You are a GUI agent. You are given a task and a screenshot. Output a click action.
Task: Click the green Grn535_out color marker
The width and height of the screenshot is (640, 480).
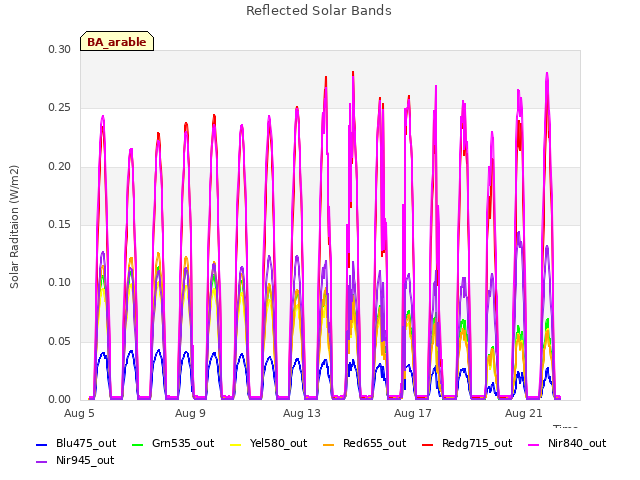coord(138,444)
